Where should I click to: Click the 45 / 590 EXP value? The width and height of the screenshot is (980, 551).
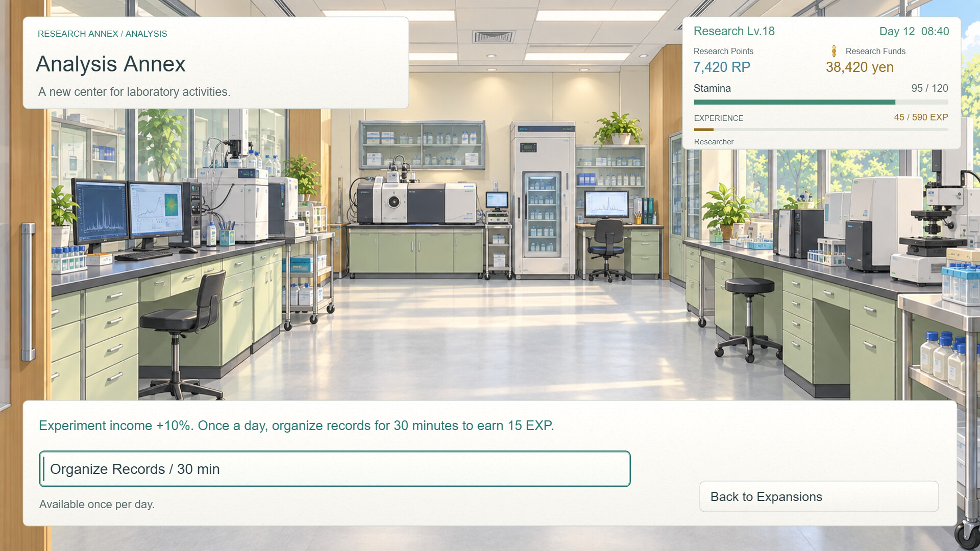click(921, 117)
